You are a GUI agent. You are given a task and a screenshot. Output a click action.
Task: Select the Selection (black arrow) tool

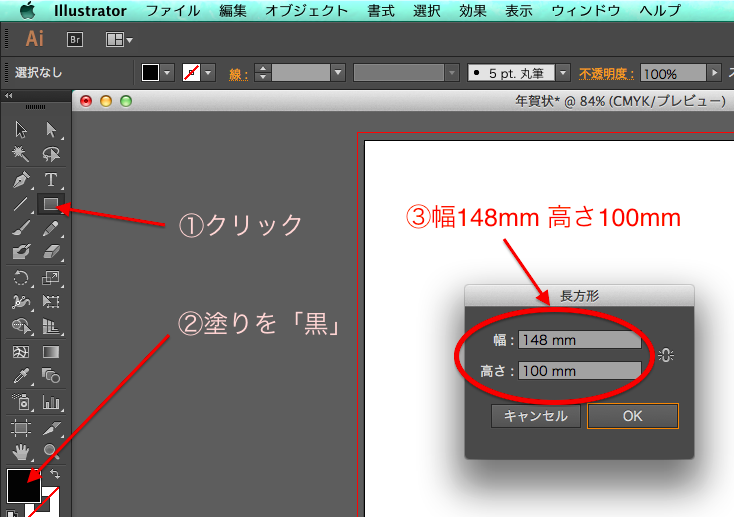tap(21, 130)
